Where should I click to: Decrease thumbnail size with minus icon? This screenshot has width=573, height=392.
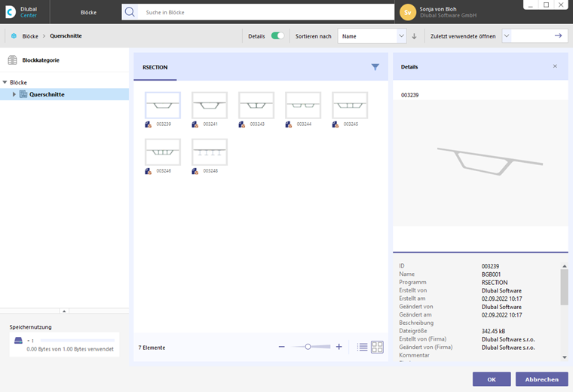click(x=281, y=347)
